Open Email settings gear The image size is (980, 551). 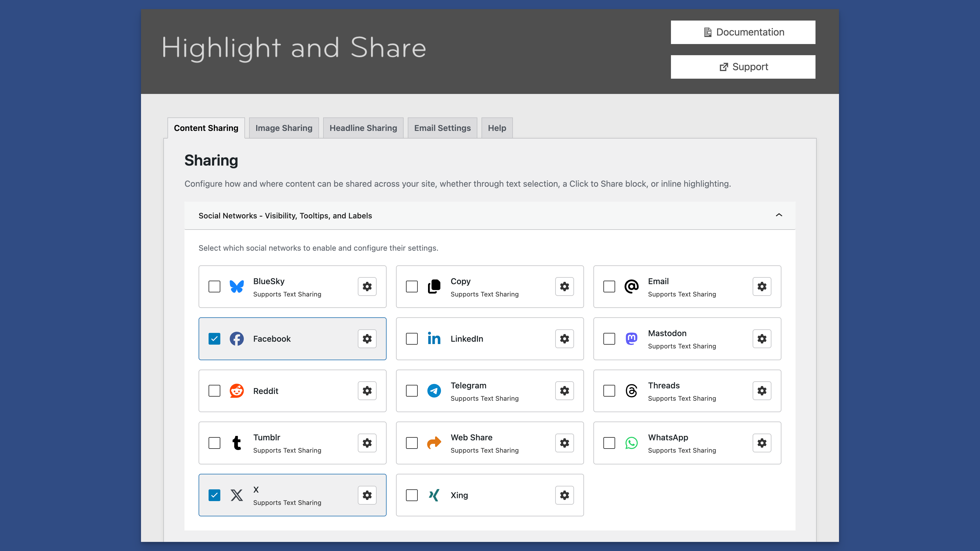762,286
